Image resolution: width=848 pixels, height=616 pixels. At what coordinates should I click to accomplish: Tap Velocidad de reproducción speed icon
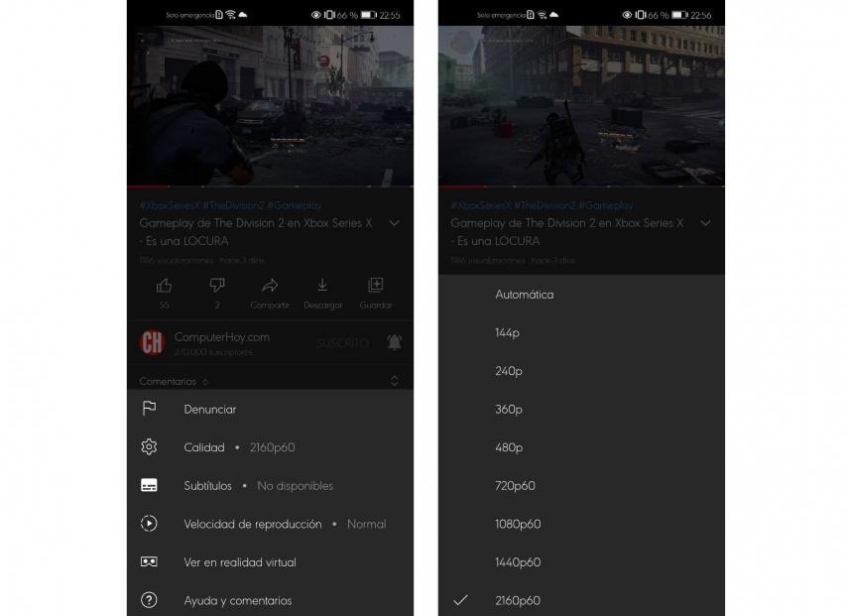click(149, 524)
